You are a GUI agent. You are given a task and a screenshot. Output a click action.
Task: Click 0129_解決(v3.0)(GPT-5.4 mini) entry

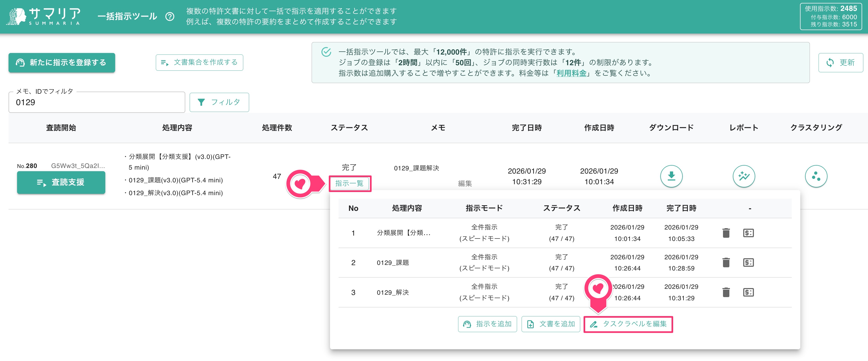click(x=176, y=193)
